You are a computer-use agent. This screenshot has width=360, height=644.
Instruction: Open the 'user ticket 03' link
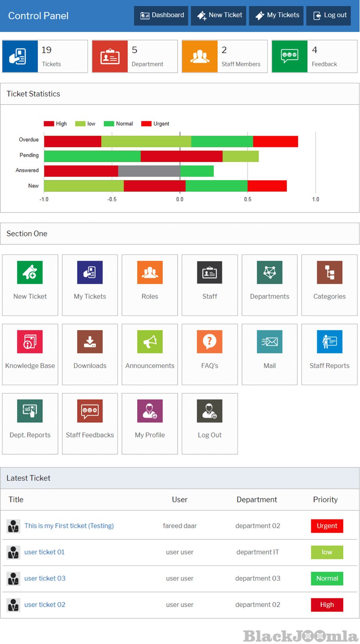coord(45,578)
